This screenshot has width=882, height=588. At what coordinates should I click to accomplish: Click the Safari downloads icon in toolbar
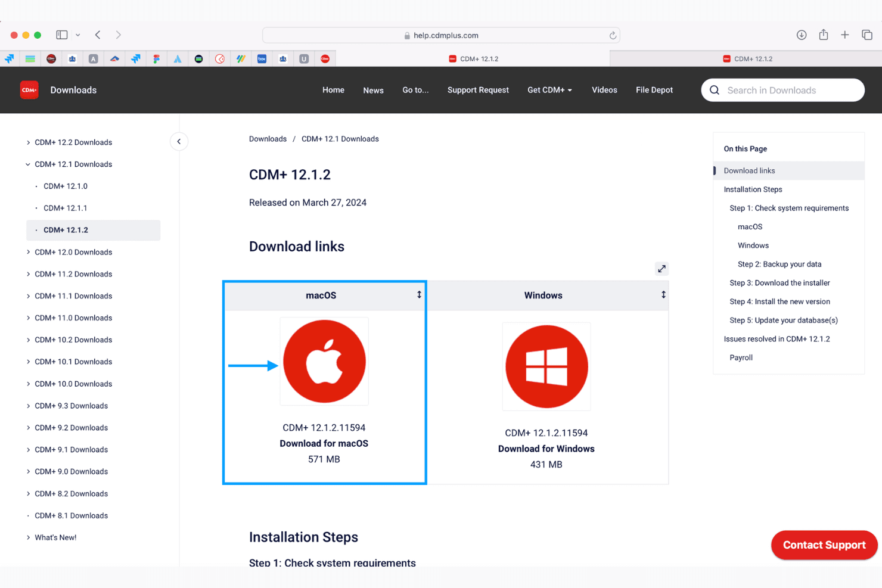(802, 35)
